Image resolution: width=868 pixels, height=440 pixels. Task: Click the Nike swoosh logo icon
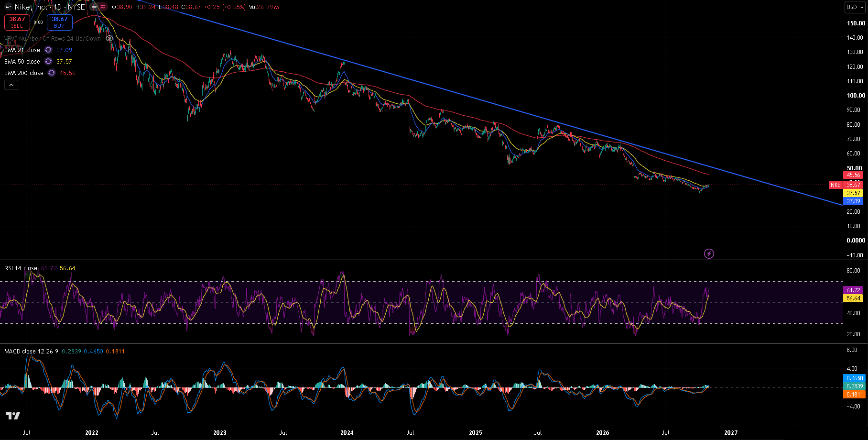tap(8, 7)
